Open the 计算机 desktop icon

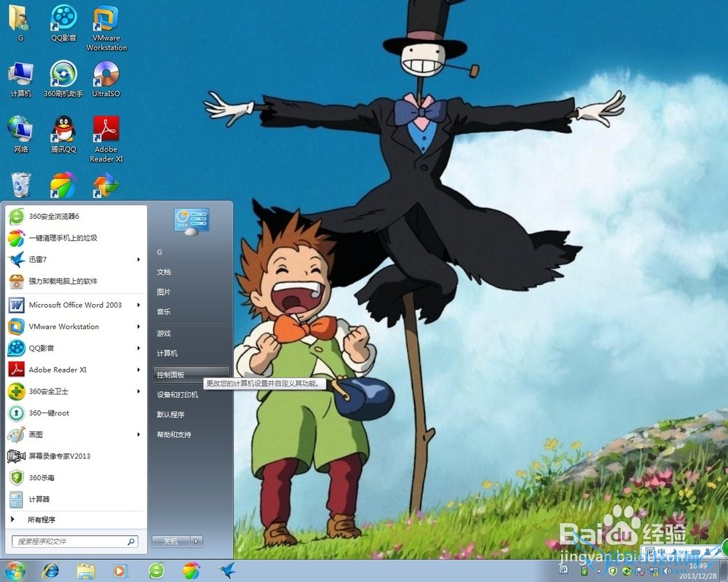point(20,75)
